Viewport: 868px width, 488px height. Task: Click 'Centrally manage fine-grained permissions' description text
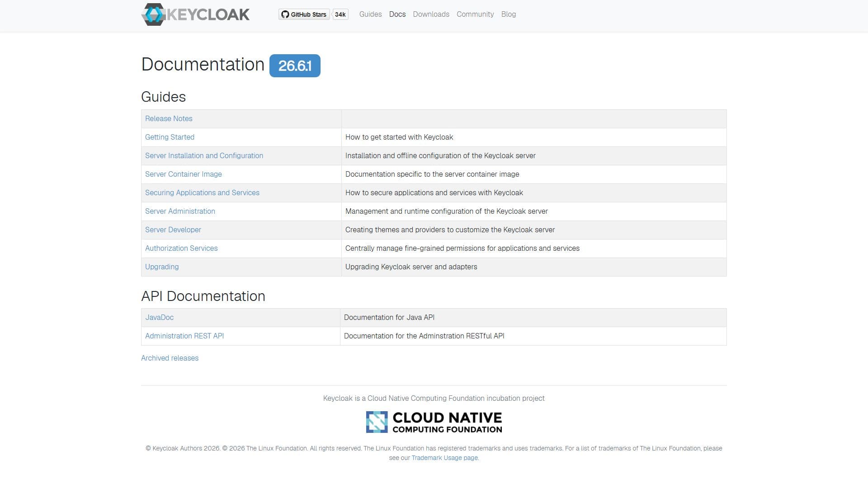tap(462, 248)
